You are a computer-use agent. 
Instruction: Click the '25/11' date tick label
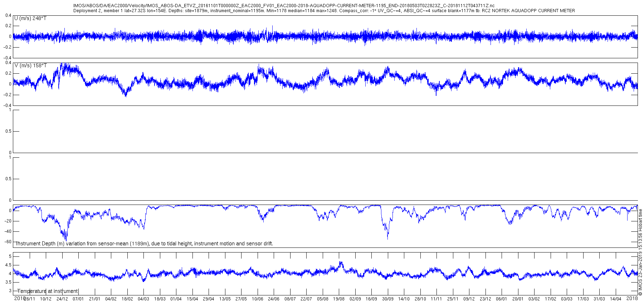pyautogui.click(x=453, y=299)
